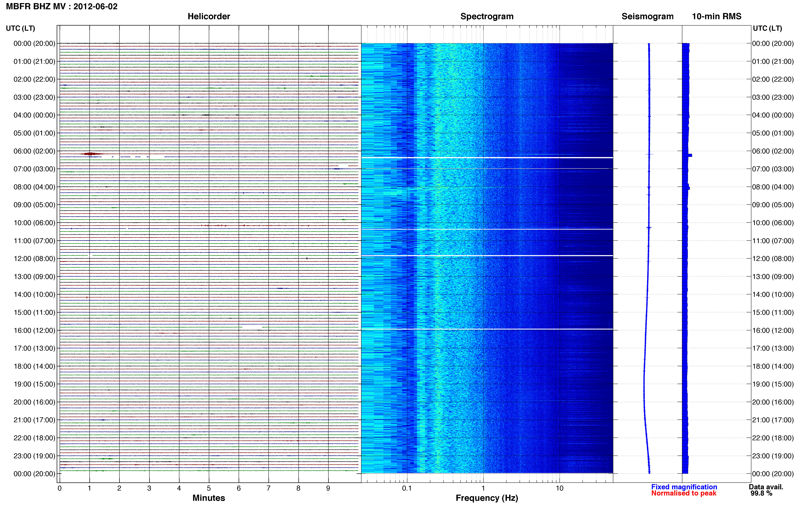The height and width of the screenshot is (508, 812).
Task: Click the 'Frequency (Hz)' axis label
Action: [487, 498]
